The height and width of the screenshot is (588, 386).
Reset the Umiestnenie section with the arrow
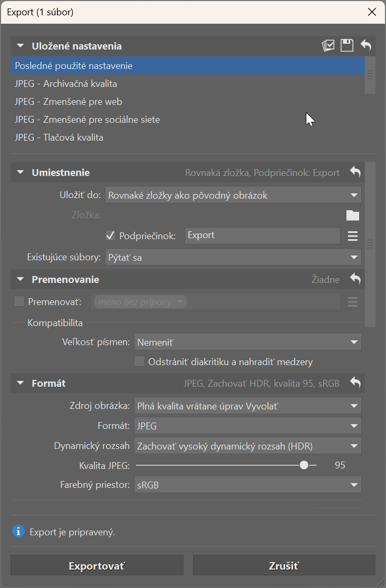tap(355, 172)
